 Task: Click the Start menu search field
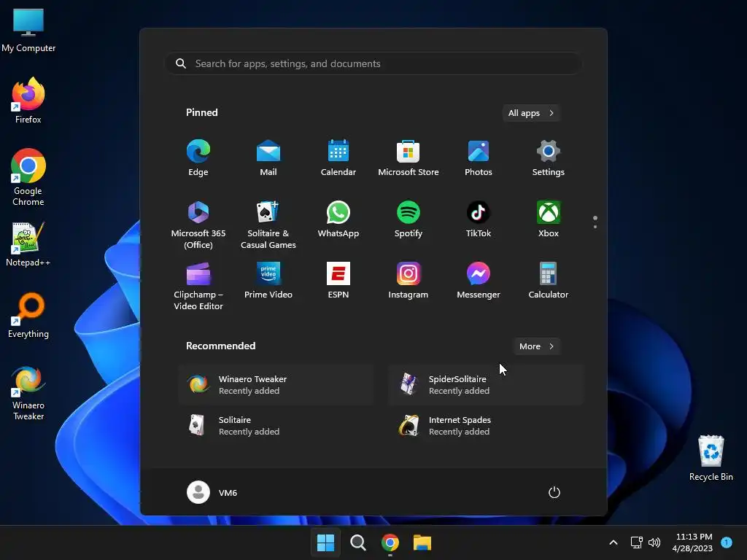click(373, 63)
